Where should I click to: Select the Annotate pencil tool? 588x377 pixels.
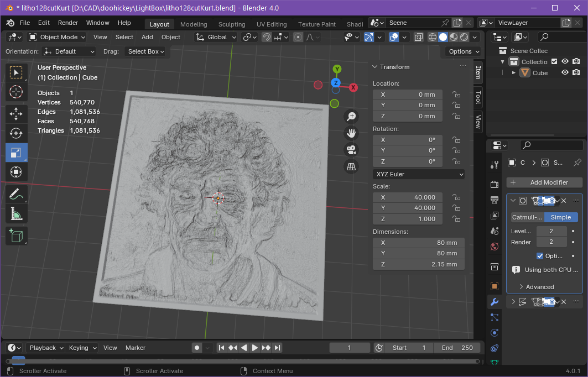point(16,194)
